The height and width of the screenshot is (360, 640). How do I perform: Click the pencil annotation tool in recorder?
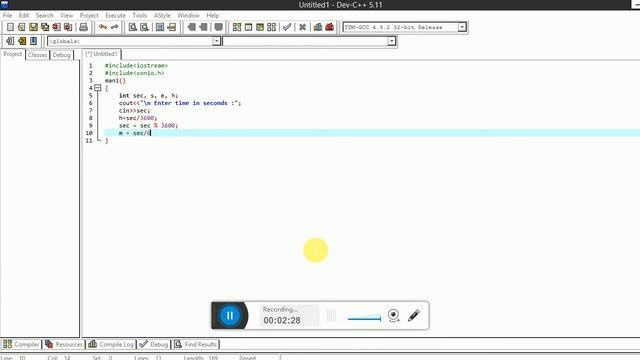pos(414,315)
